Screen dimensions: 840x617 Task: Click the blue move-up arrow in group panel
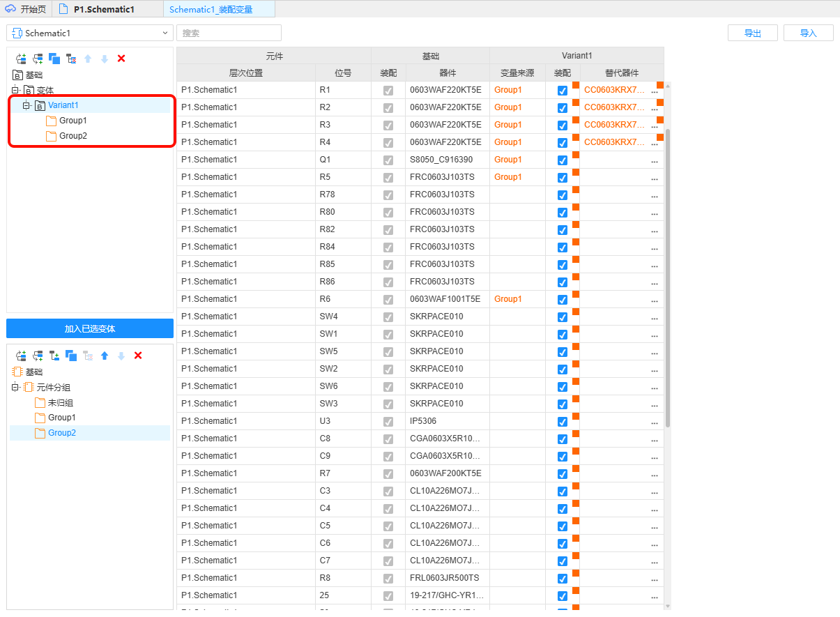click(105, 356)
